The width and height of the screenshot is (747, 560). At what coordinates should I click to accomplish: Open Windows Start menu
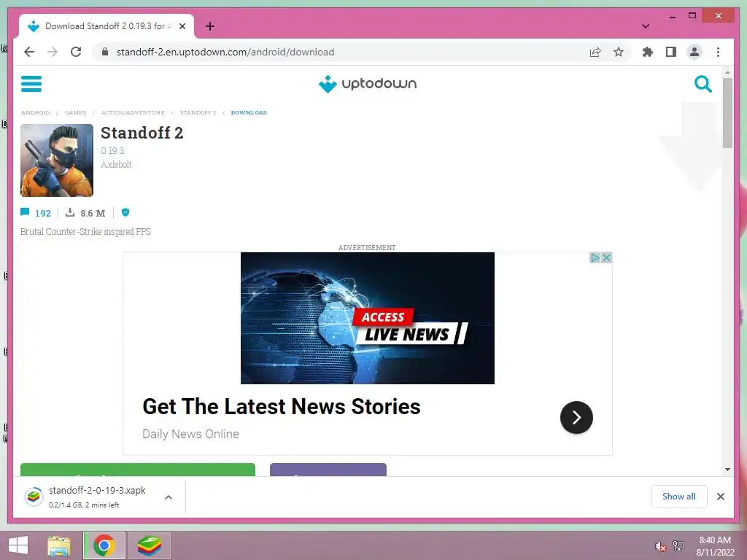(x=18, y=545)
